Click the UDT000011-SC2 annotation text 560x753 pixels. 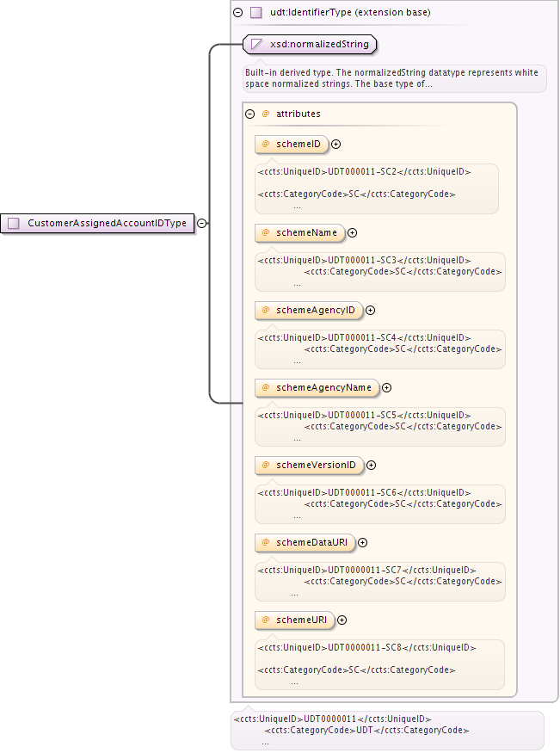tap(364, 171)
